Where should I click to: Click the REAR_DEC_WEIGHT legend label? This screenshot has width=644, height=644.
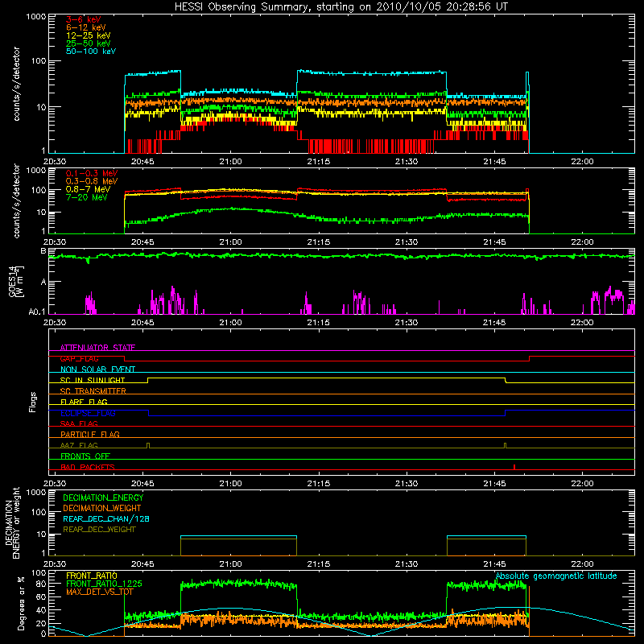pyautogui.click(x=99, y=530)
